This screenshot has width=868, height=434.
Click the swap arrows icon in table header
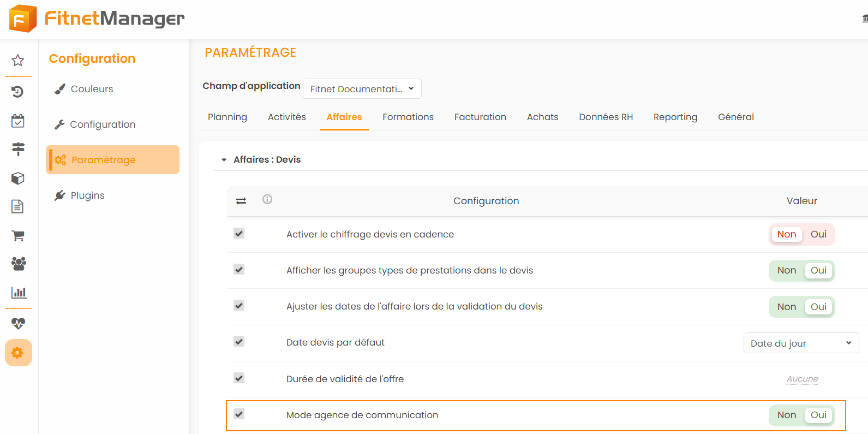point(241,201)
